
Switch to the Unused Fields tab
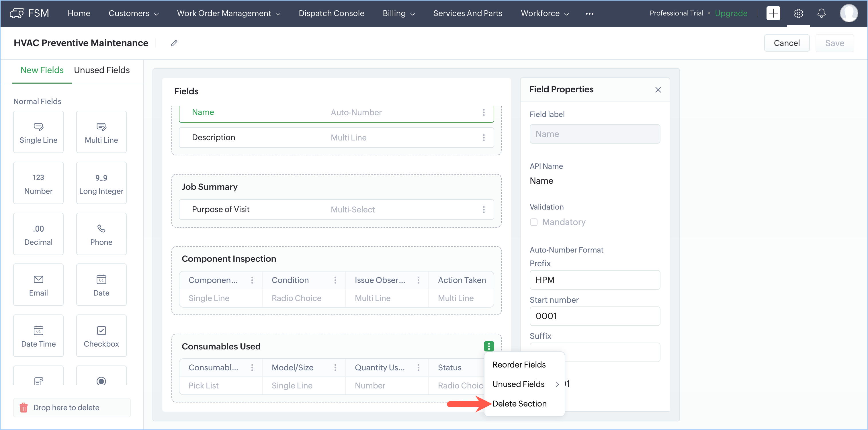pos(102,70)
